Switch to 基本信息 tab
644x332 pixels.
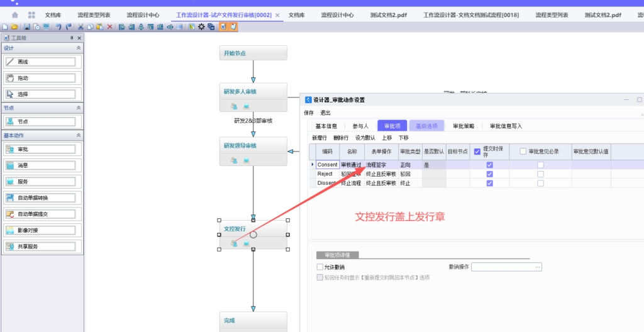pos(326,126)
